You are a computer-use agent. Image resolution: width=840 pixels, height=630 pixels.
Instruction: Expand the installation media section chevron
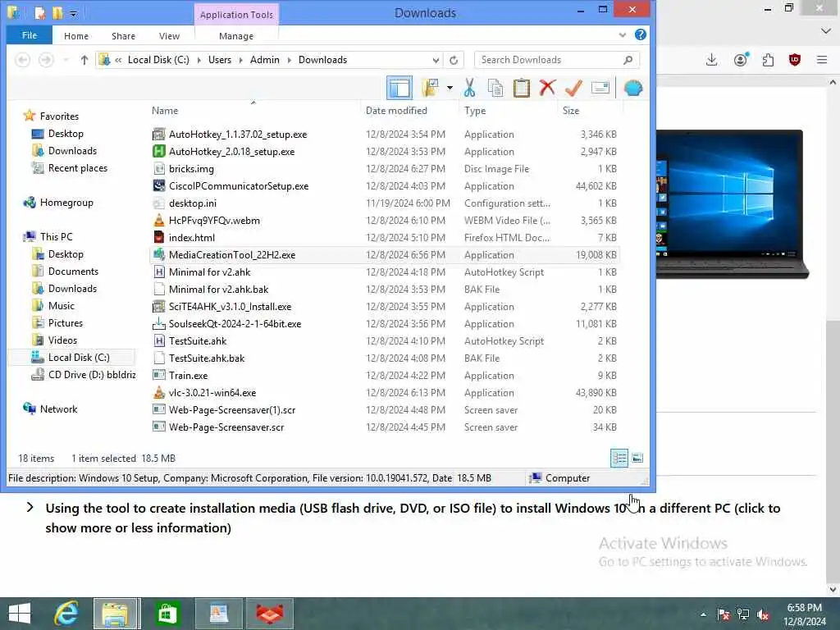click(x=30, y=507)
